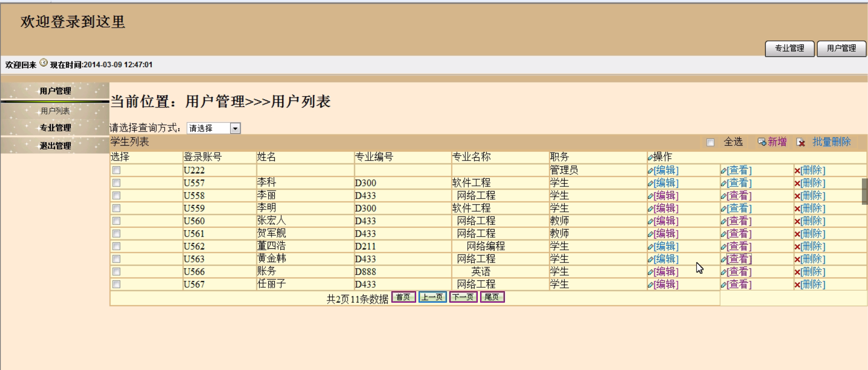868x370 pixels.
Task: Select 退出管理 in the left sidebar
Action: [x=55, y=146]
